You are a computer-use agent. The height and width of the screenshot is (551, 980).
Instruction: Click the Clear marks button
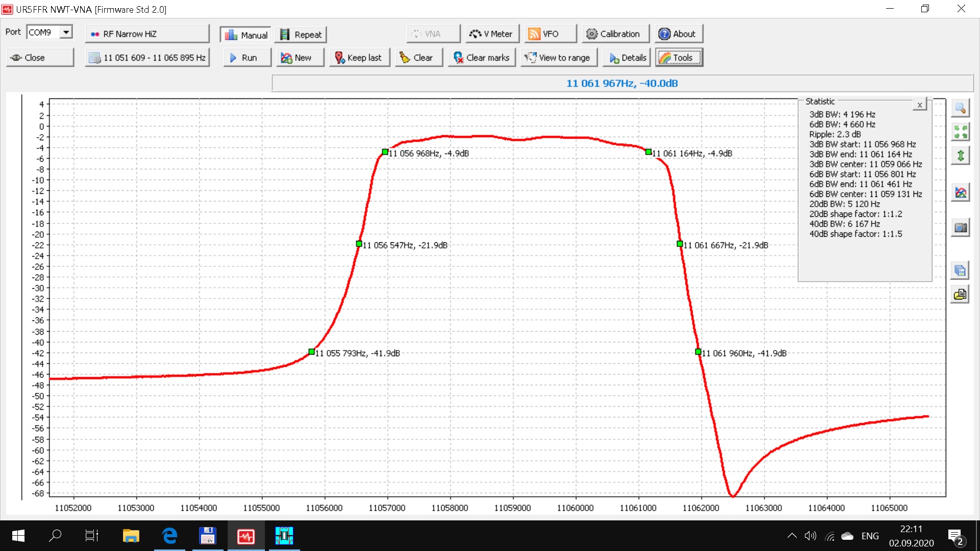point(481,58)
